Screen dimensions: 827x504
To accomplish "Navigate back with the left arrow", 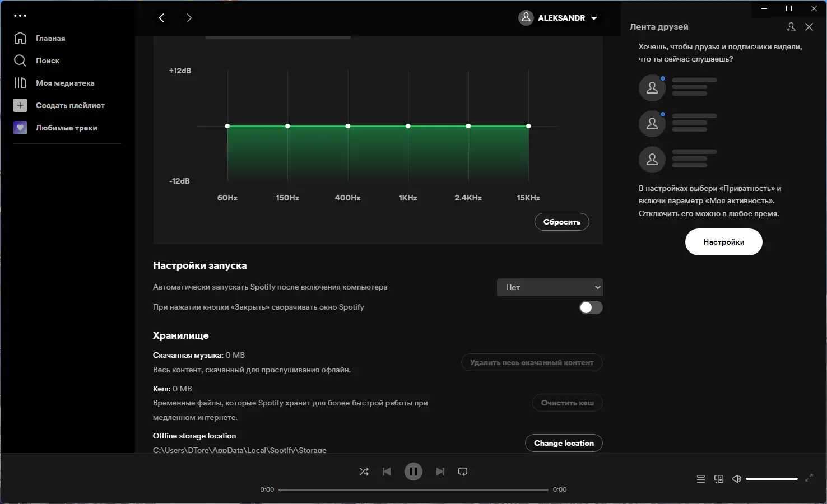I will pos(161,18).
